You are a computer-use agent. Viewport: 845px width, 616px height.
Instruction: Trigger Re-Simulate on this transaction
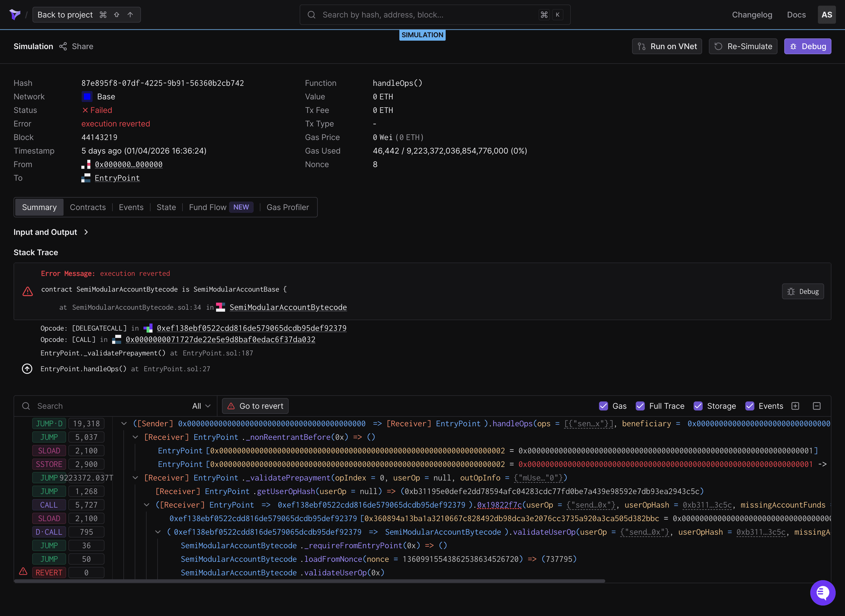(x=742, y=46)
